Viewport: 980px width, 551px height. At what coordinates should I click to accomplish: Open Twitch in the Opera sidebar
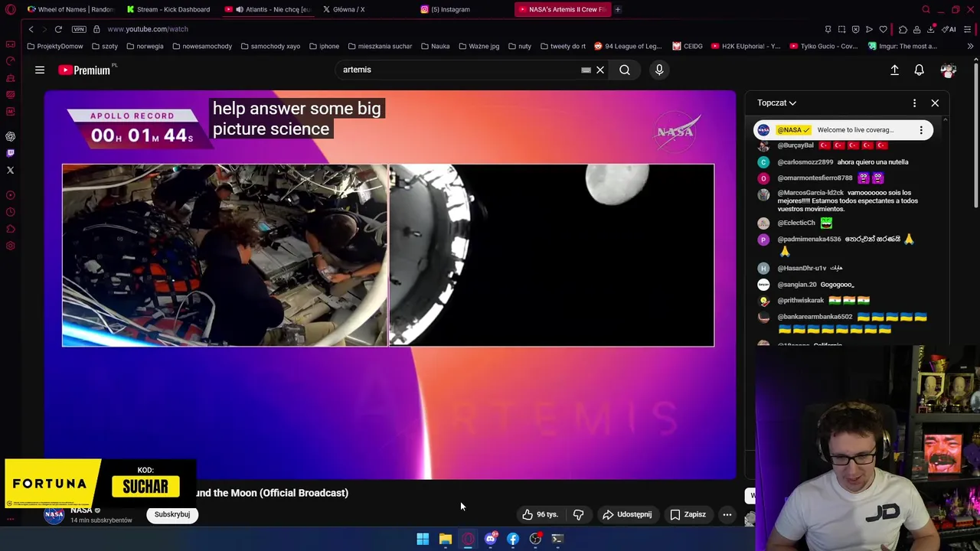(x=11, y=153)
